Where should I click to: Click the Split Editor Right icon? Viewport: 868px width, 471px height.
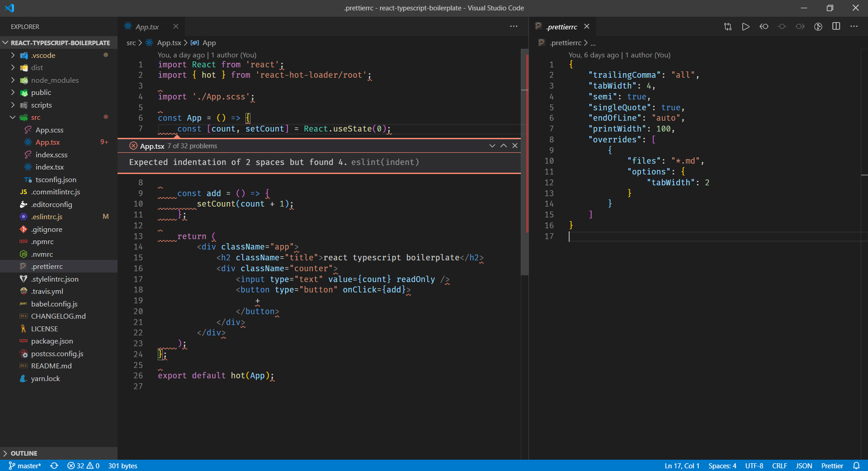(x=836, y=27)
